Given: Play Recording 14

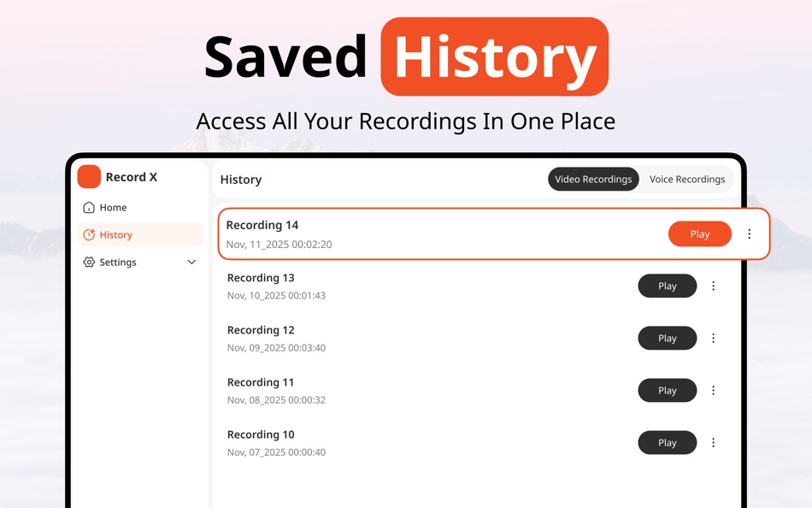Looking at the screenshot, I should click(x=699, y=233).
